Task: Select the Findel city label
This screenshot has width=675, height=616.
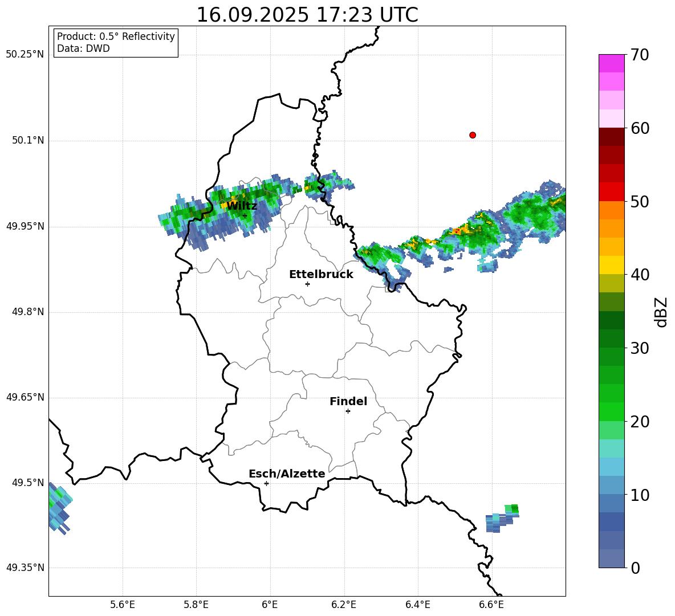Action: point(348,401)
